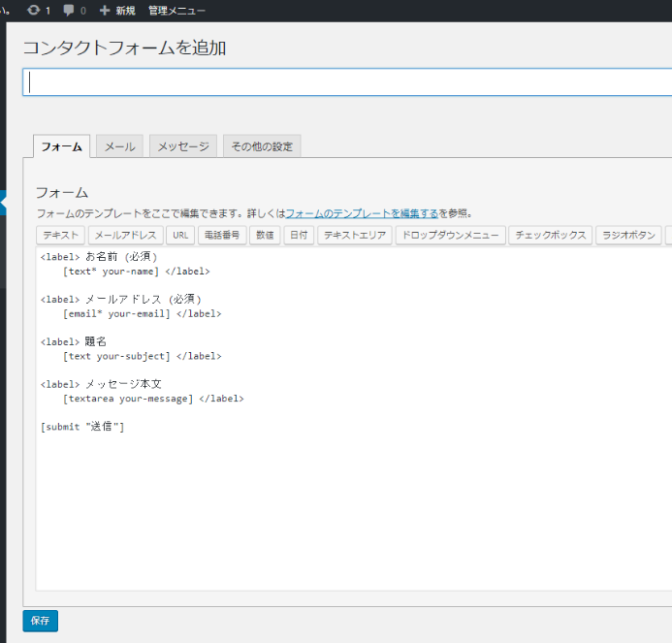Click the 題名 label line
Image resolution: width=672 pixels, height=643 pixels.
click(74, 341)
